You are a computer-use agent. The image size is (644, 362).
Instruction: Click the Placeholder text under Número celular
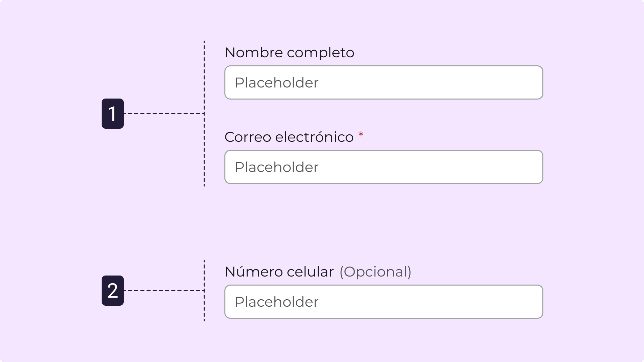(x=276, y=302)
